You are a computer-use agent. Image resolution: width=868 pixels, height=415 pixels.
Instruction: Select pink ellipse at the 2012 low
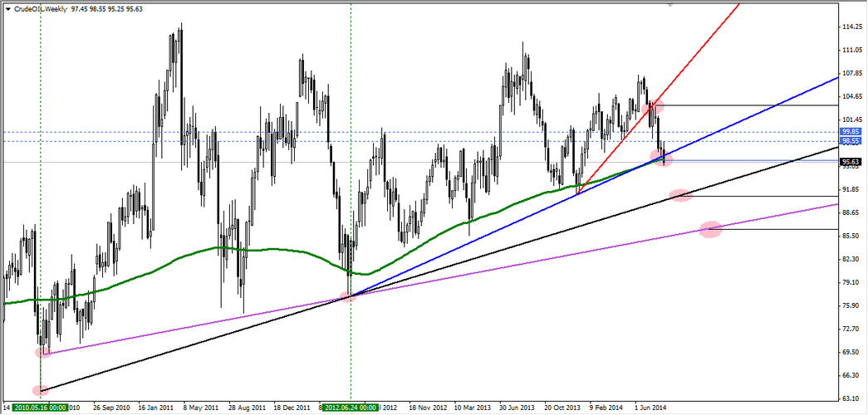pos(349,296)
